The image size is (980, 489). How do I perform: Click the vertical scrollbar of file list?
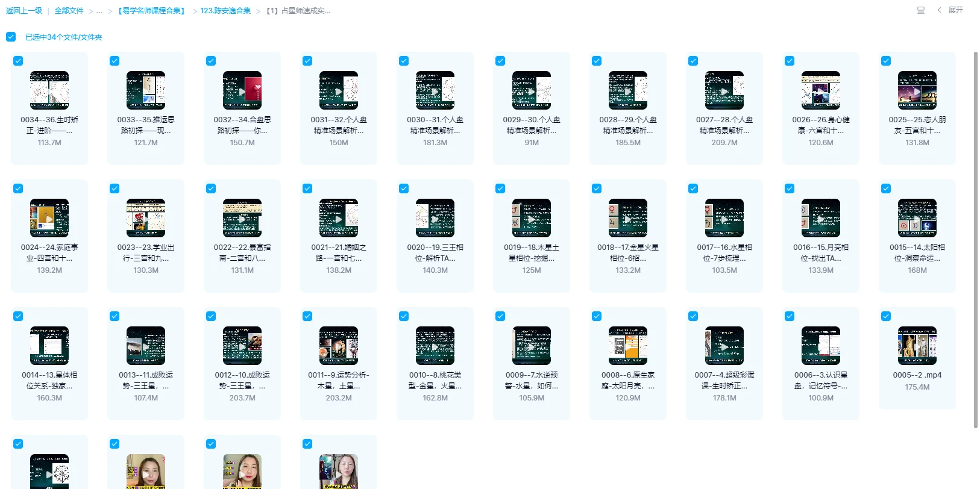[x=976, y=240]
